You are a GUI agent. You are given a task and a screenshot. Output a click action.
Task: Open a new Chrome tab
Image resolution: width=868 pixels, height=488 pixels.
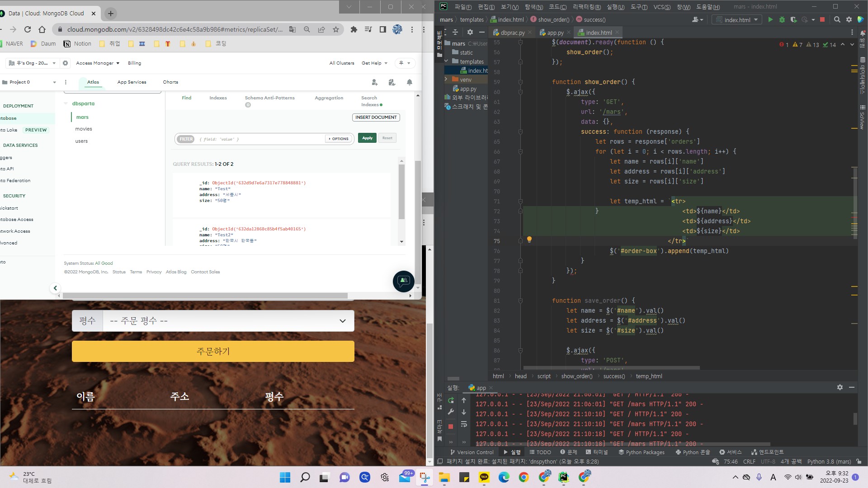[110, 14]
